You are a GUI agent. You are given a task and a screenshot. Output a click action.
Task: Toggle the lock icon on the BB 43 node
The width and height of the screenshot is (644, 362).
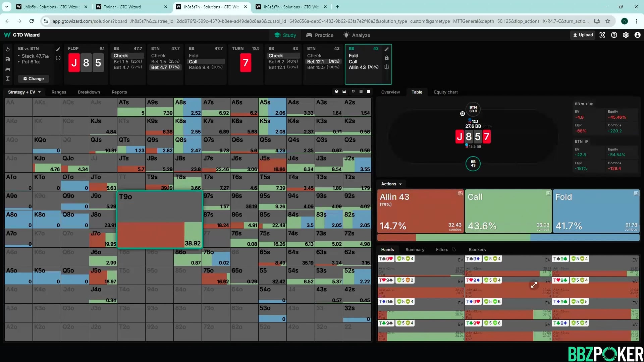[386, 58]
